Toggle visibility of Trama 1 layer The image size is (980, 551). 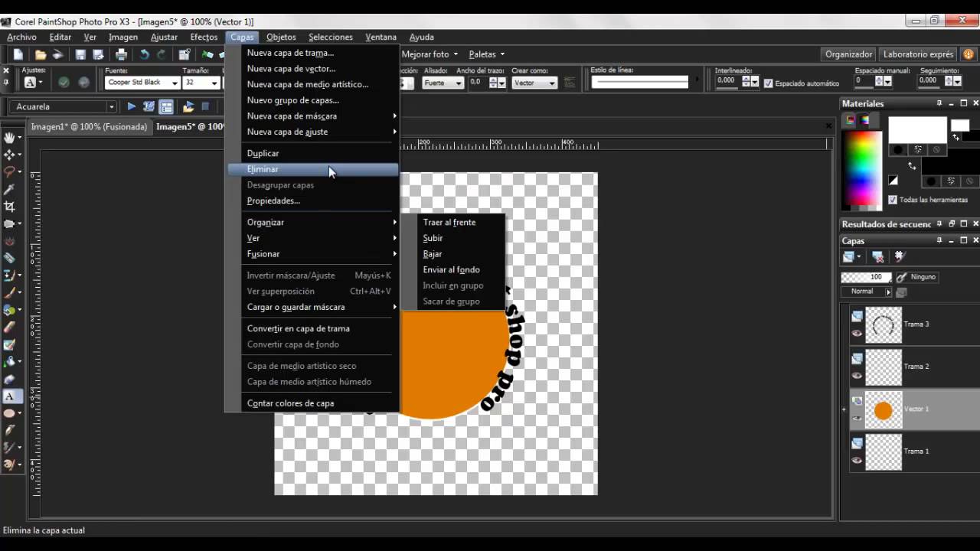tap(857, 460)
